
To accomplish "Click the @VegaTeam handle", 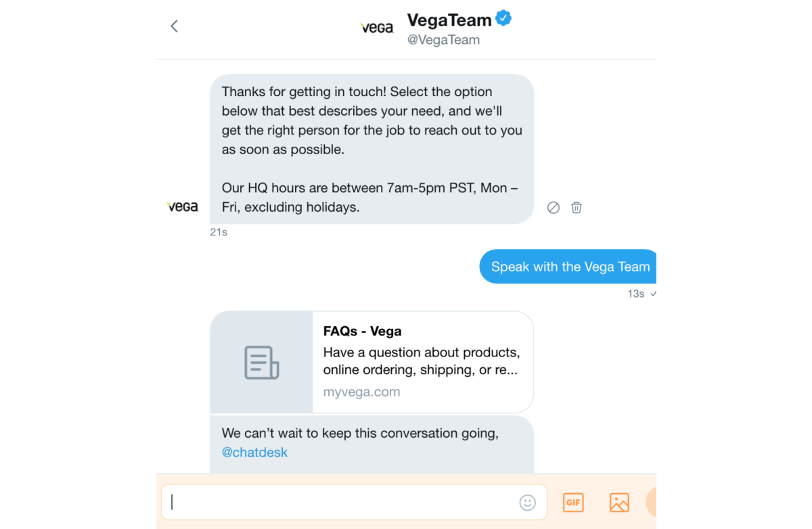I will pyautogui.click(x=443, y=40).
